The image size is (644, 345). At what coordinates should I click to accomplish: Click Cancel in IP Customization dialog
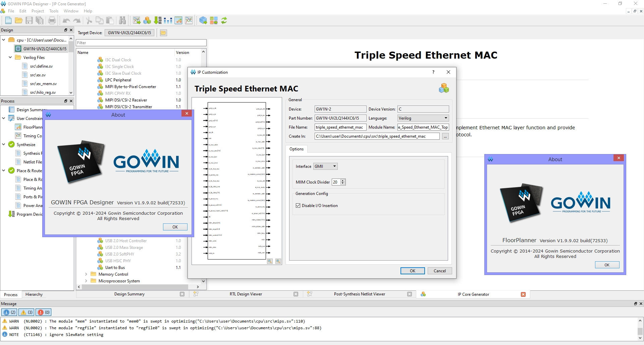pos(440,271)
